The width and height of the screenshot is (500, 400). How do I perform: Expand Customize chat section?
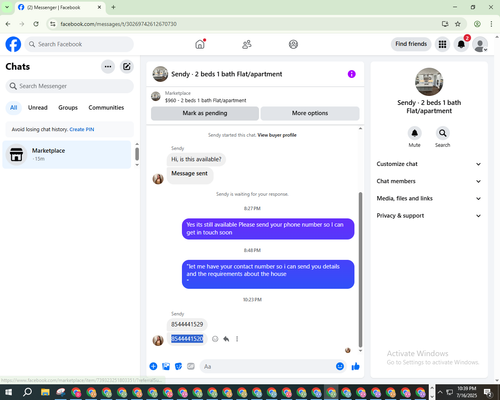click(x=429, y=164)
